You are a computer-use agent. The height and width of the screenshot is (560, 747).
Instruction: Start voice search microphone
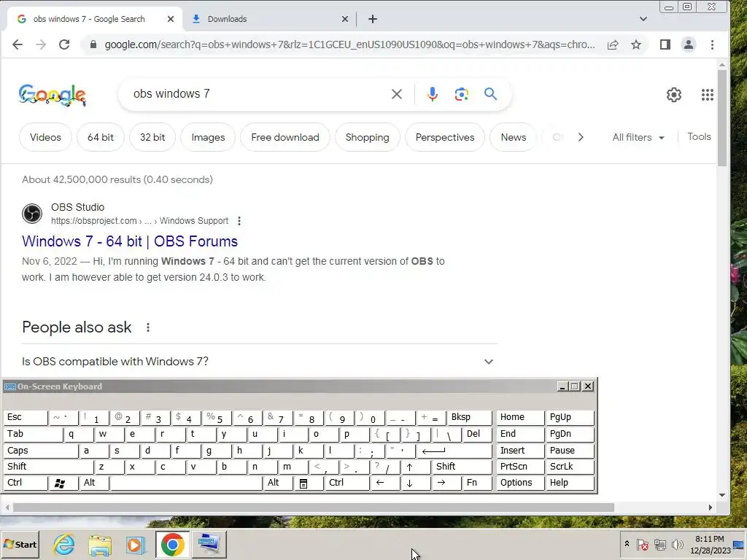[x=432, y=94]
